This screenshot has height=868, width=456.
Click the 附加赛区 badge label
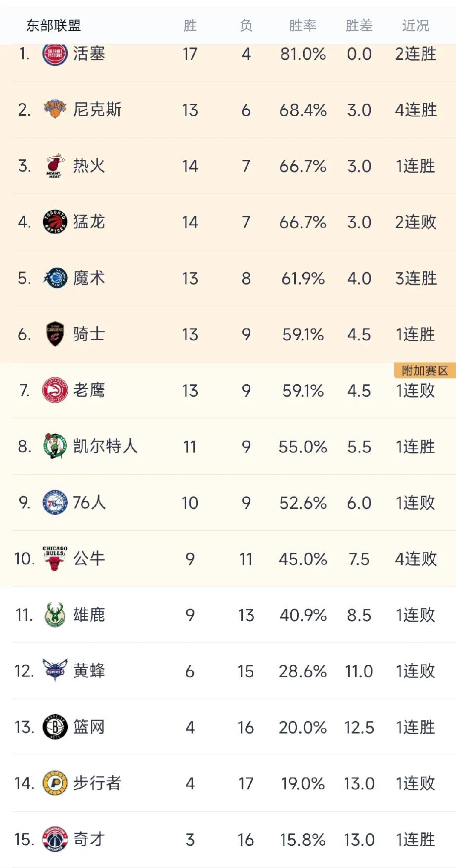coord(425,370)
